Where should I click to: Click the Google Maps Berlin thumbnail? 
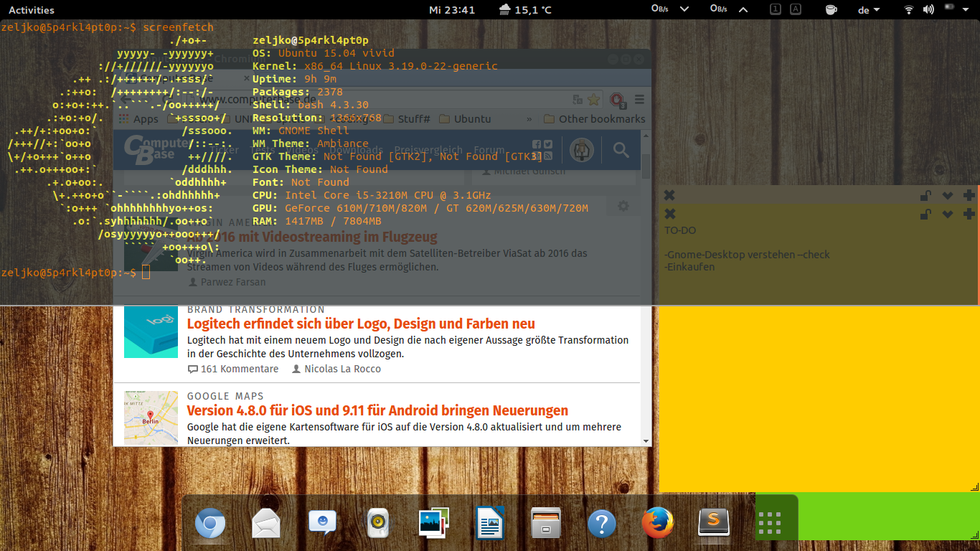click(151, 417)
